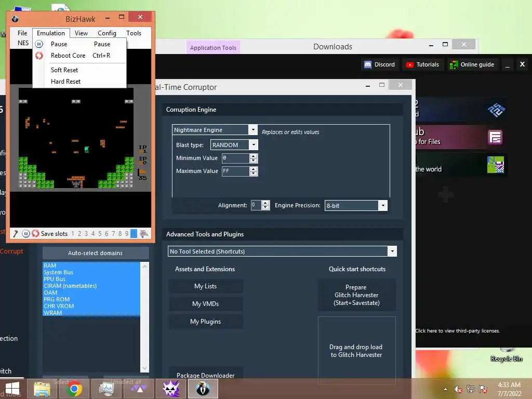The width and height of the screenshot is (532, 399).
Task: Click the Reboot Core icon in the Emulation menu
Action: click(x=39, y=56)
